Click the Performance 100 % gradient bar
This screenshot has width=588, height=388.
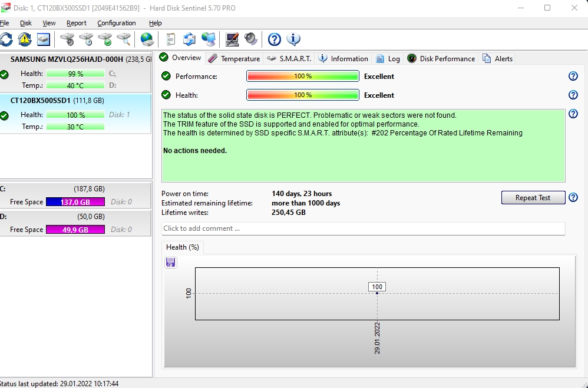pyautogui.click(x=303, y=76)
